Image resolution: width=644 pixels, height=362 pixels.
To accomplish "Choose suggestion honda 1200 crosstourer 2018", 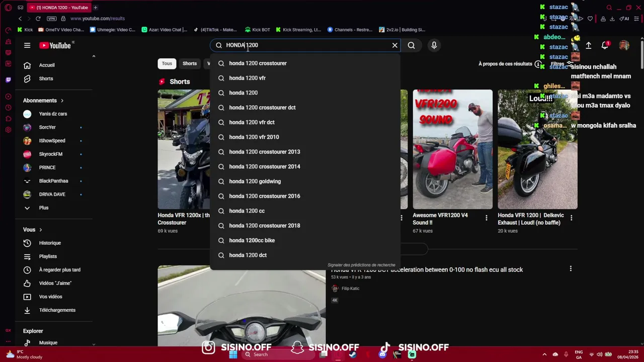I will pos(305,226).
